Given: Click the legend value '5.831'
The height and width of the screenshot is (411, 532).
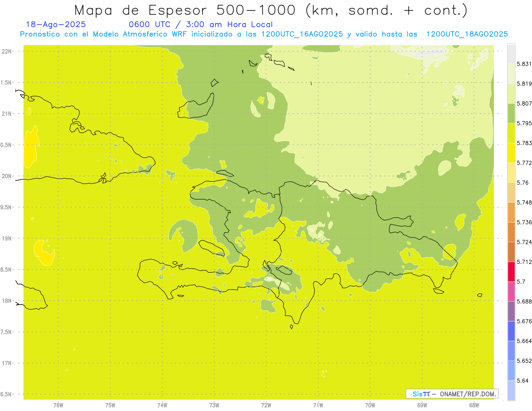Looking at the screenshot, I should click(x=524, y=64).
